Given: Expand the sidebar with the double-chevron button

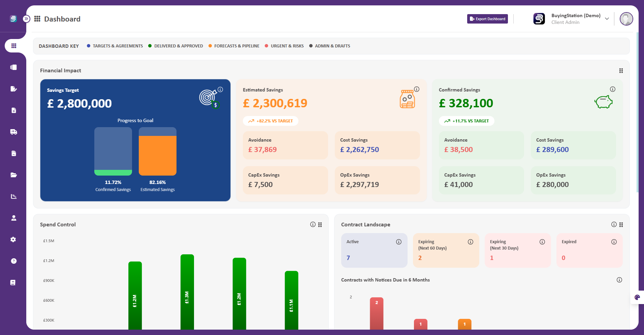Looking at the screenshot, I should (26, 19).
